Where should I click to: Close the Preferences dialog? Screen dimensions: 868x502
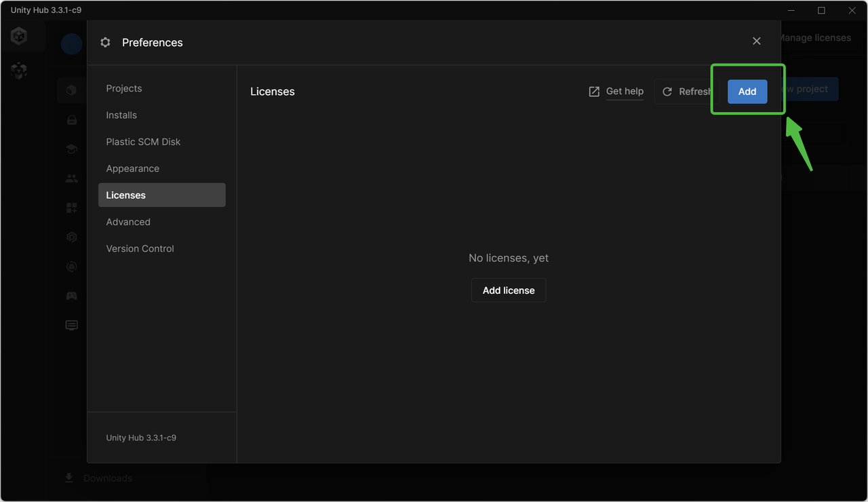pos(757,41)
